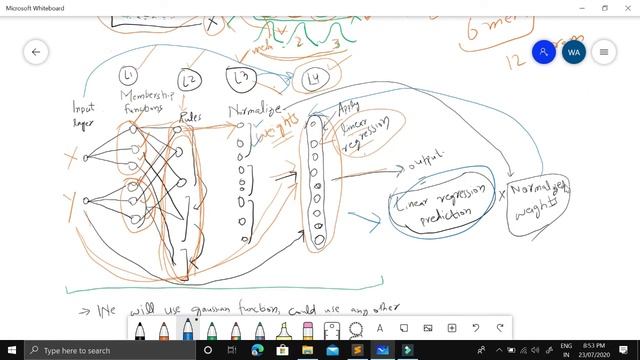Select the yellow highlighter tool
Screen dimensions: 640x360
(284, 330)
